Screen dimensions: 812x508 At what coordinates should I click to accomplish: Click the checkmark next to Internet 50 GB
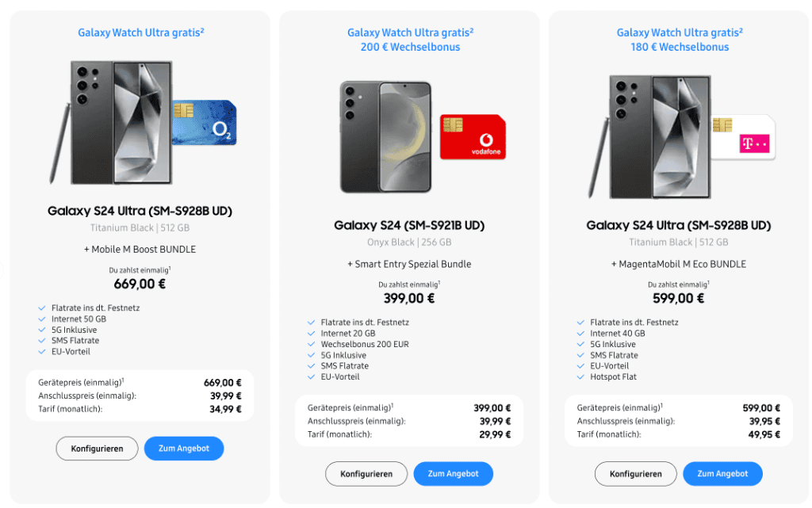pos(42,319)
